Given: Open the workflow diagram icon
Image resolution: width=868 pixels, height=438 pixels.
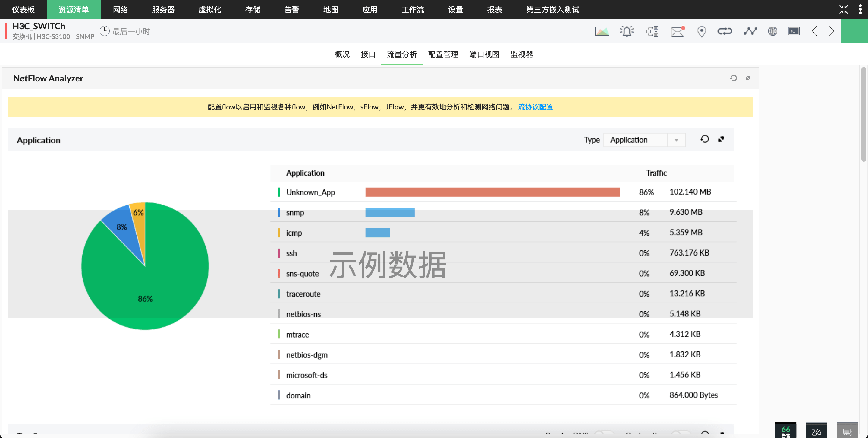Looking at the screenshot, I should (x=652, y=31).
